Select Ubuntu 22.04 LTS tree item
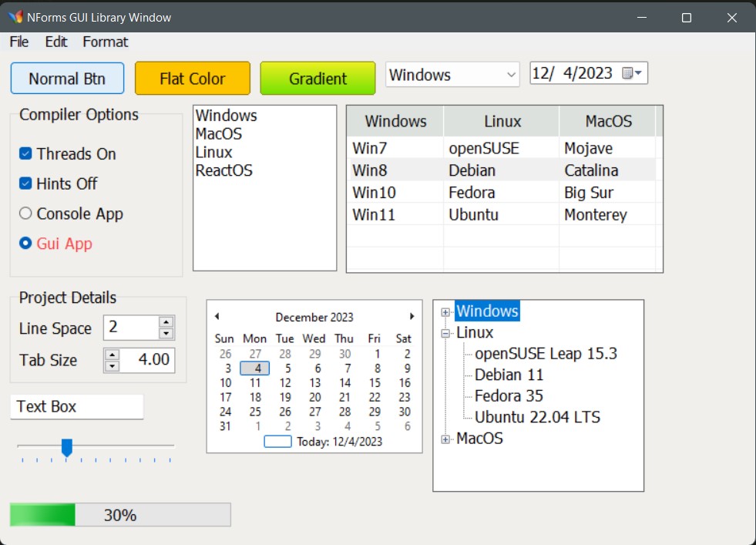Viewport: 756px width, 545px height. (x=537, y=417)
